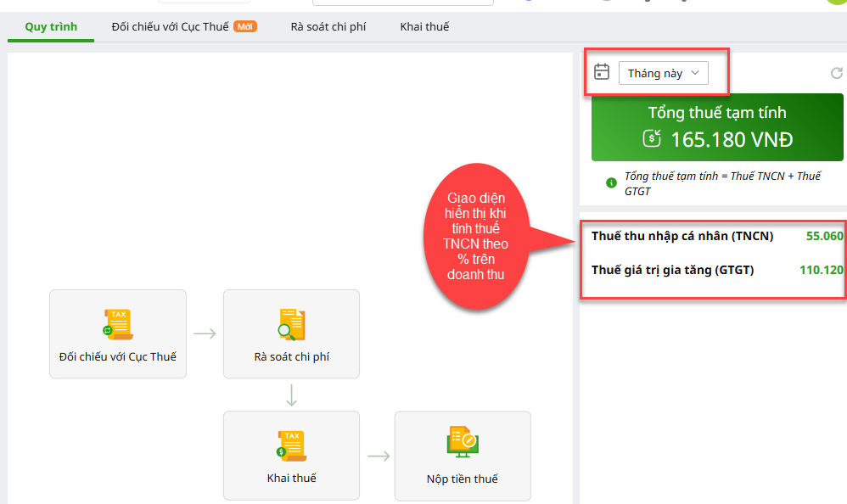Switch to the Quy trình tab
The height and width of the screenshot is (504, 847).
pos(51,26)
